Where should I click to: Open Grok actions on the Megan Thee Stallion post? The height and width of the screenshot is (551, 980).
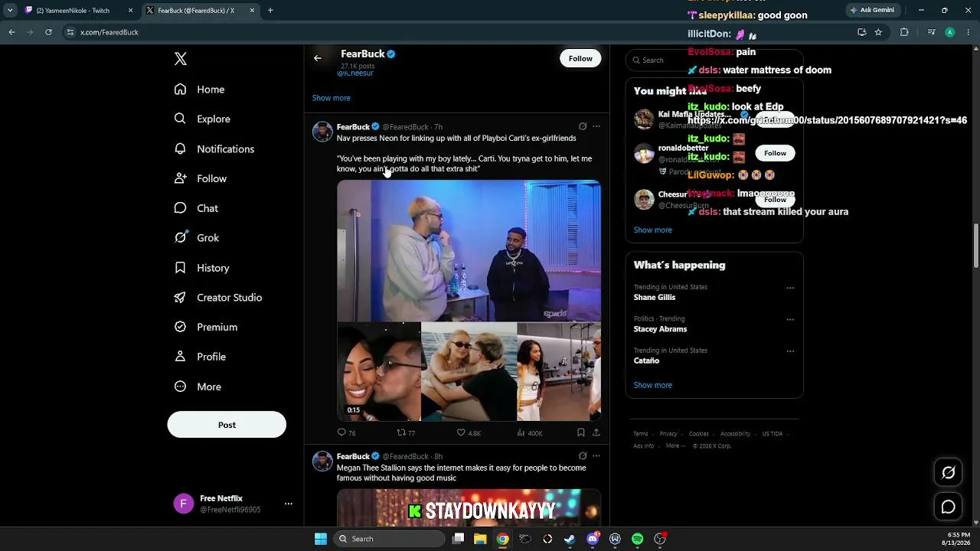point(583,456)
